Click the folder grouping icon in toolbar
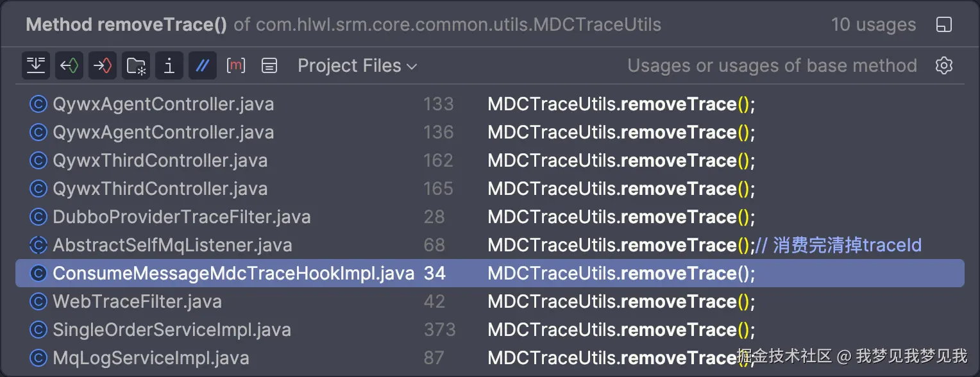The width and height of the screenshot is (980, 377). (x=136, y=65)
